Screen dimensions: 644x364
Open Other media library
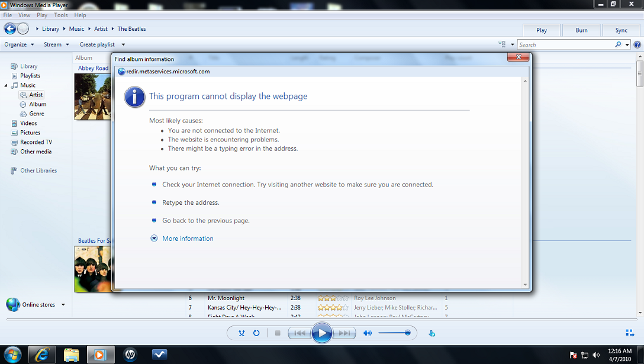[31, 152]
